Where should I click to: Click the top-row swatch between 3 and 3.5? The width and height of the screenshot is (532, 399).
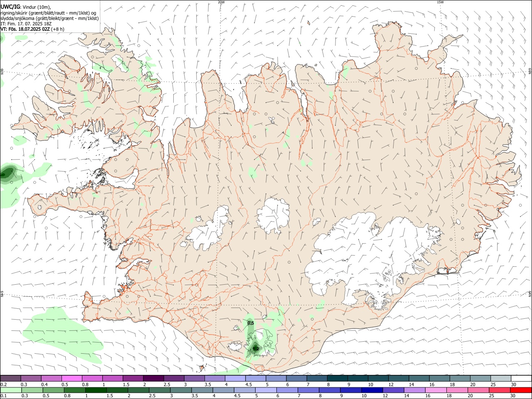pyautogui.click(x=195, y=378)
